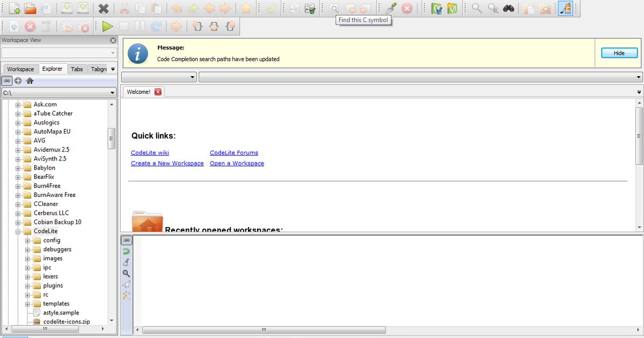The image size is (644, 338).
Task: Toggle the chain link button in output pane
Action: (x=127, y=240)
